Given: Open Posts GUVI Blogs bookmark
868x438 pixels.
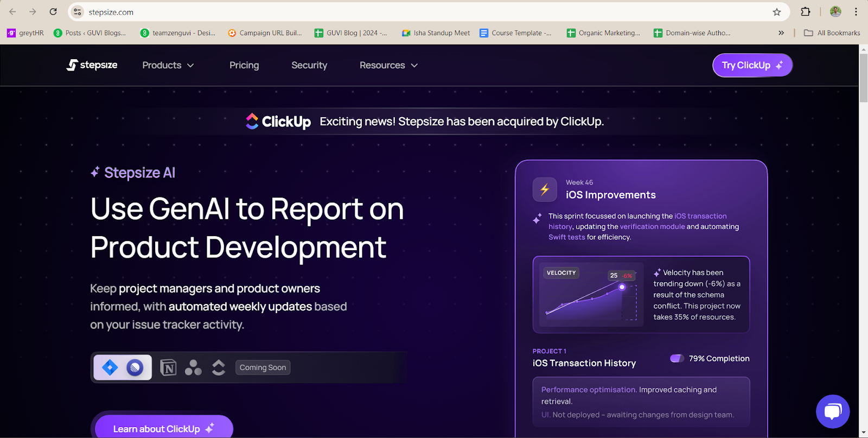Looking at the screenshot, I should 90,33.
